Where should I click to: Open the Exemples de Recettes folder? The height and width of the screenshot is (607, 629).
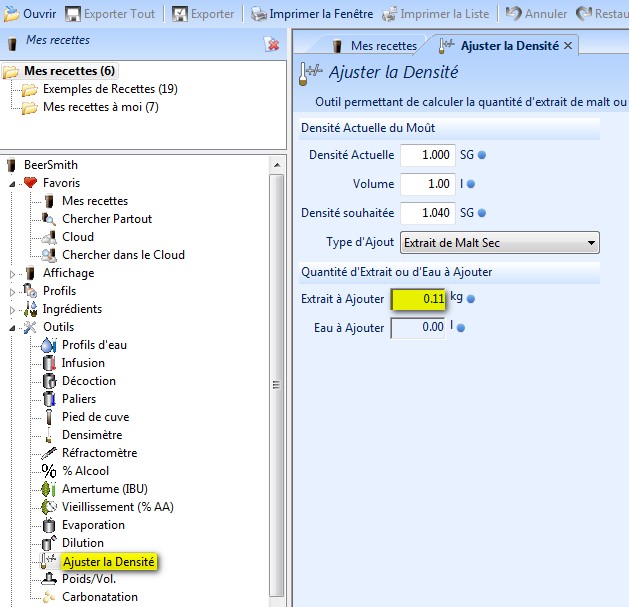coord(109,89)
